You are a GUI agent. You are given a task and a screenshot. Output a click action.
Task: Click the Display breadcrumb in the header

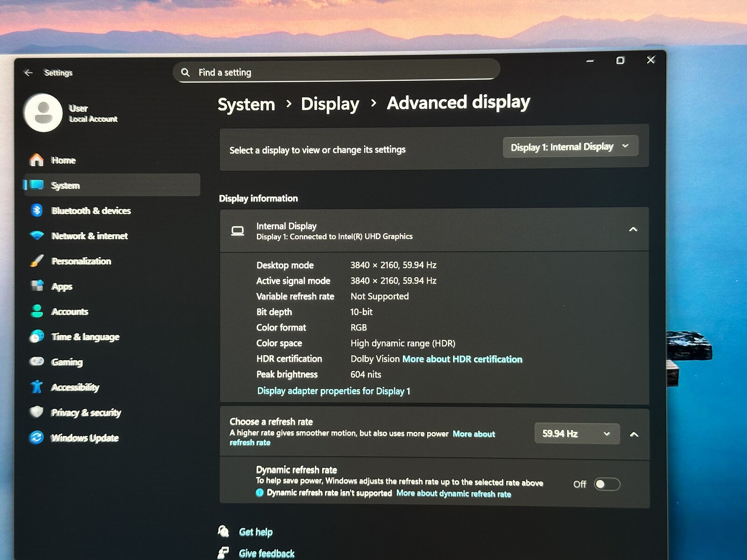click(x=330, y=104)
